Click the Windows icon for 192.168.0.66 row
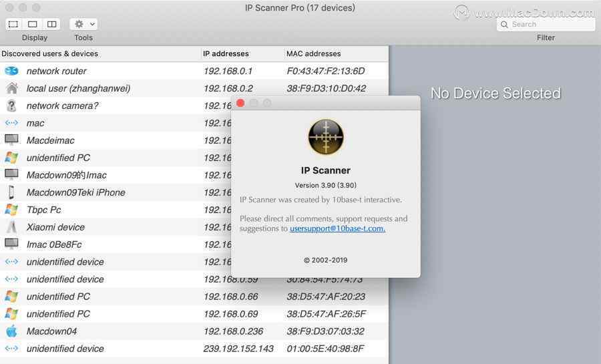 11,296
